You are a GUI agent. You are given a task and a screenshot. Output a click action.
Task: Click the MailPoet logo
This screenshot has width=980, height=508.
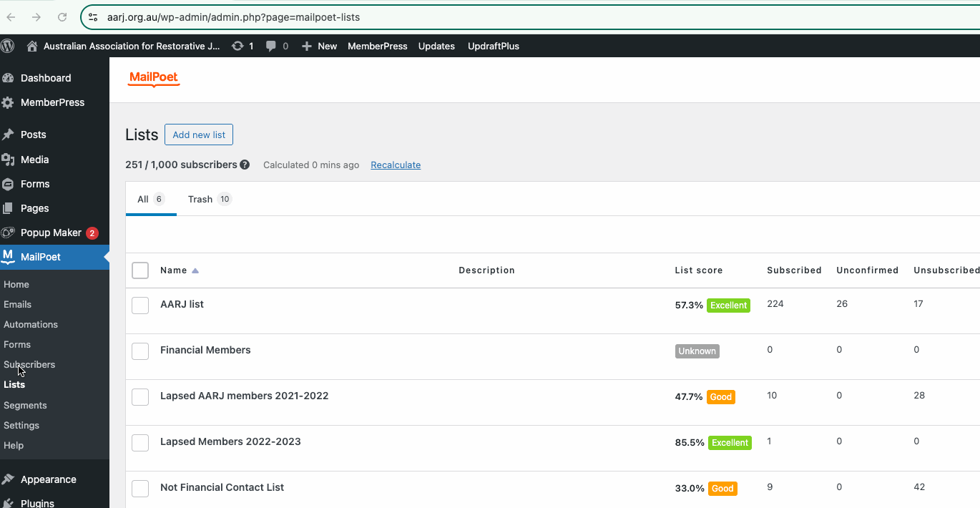pyautogui.click(x=154, y=79)
